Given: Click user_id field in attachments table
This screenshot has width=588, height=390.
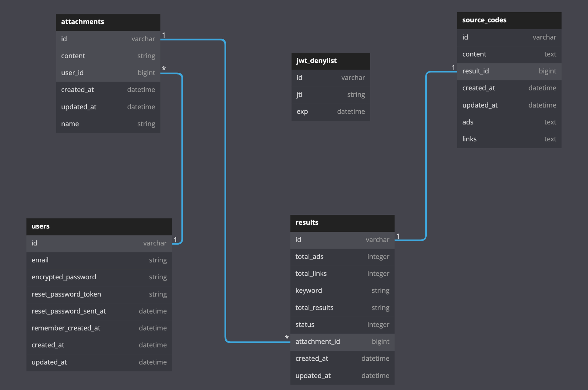Looking at the screenshot, I should tap(108, 73).
